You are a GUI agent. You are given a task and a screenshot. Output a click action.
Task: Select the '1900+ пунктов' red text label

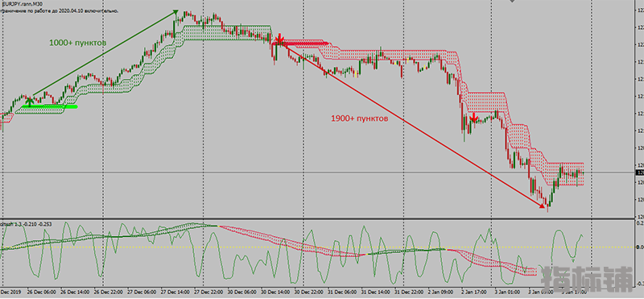tap(359, 118)
